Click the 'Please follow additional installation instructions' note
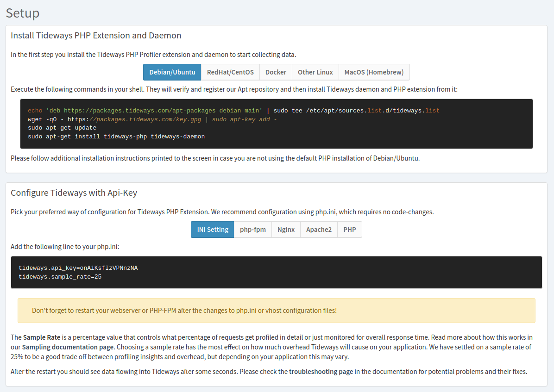The height and width of the screenshot is (392, 554). pos(215,158)
